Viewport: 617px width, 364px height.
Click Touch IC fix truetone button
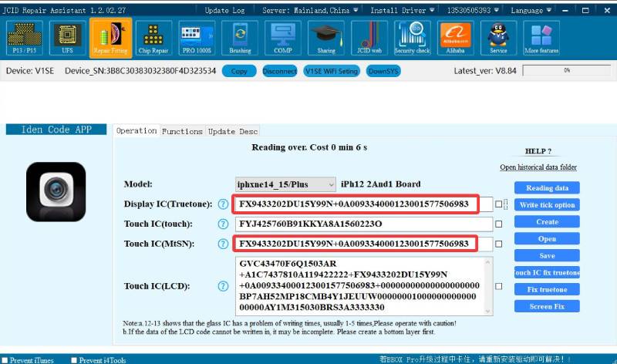(x=547, y=272)
